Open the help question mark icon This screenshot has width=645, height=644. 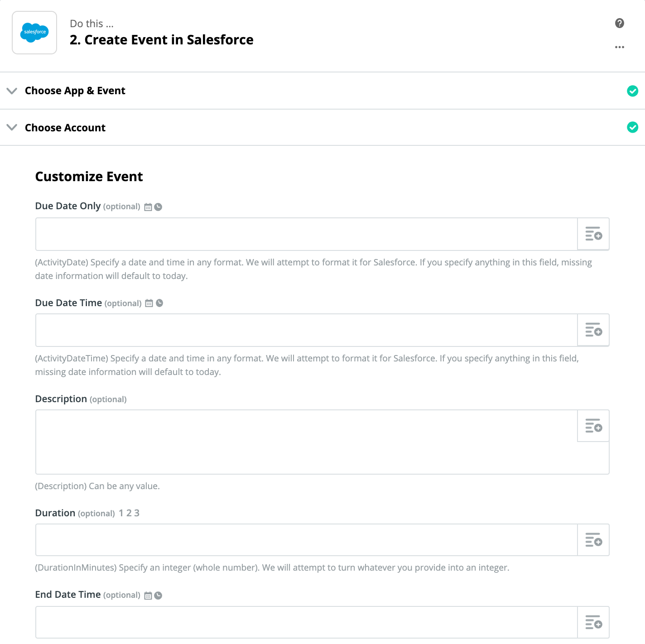pos(620,23)
